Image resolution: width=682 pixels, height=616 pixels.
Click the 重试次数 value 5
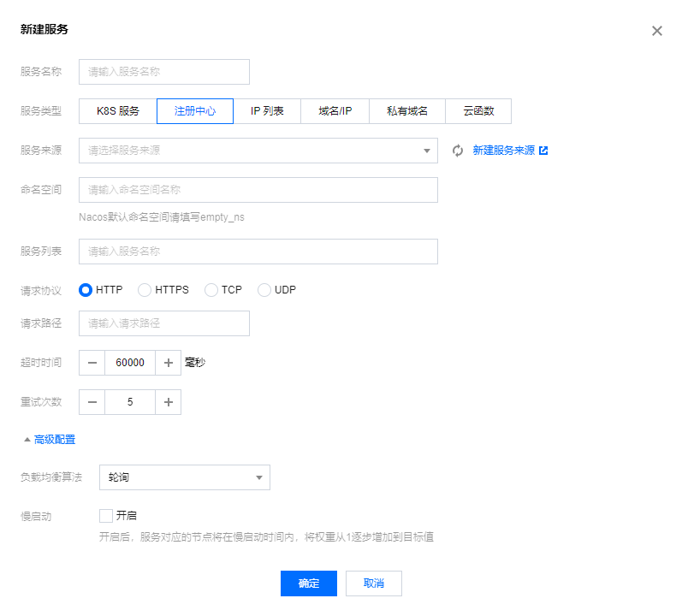click(130, 402)
